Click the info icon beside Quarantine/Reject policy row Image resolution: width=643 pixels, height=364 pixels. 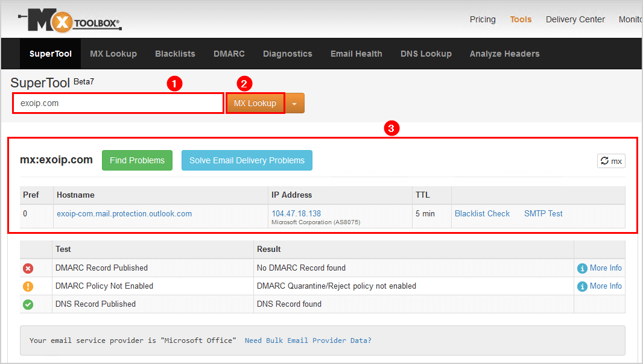[x=582, y=286]
